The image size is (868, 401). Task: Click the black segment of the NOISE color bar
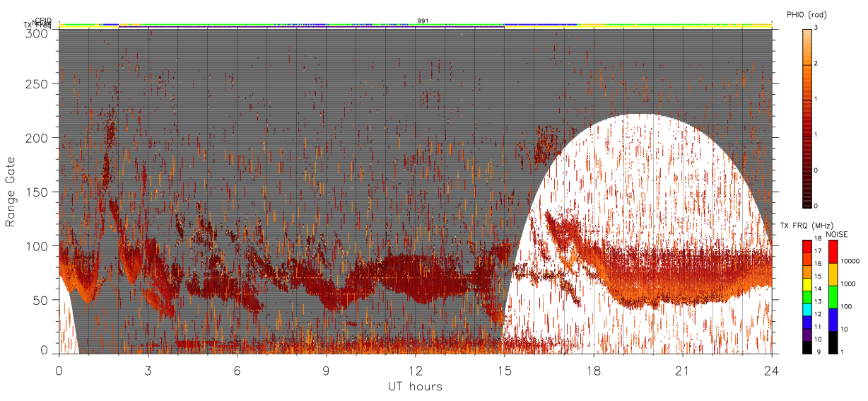point(833,342)
